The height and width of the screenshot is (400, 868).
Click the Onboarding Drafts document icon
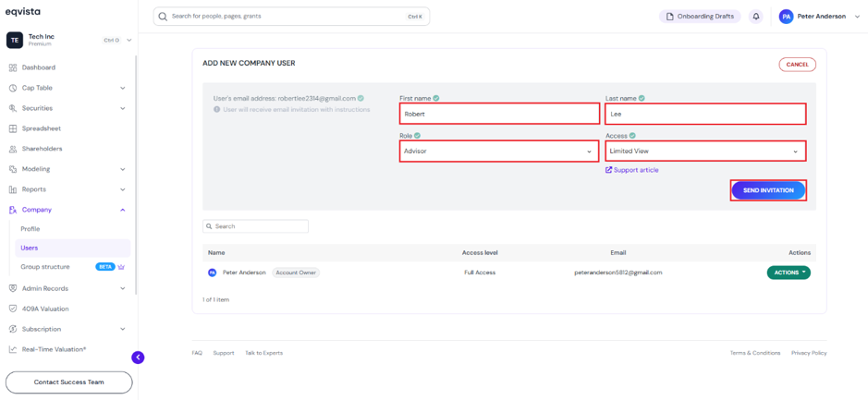pyautogui.click(x=670, y=17)
